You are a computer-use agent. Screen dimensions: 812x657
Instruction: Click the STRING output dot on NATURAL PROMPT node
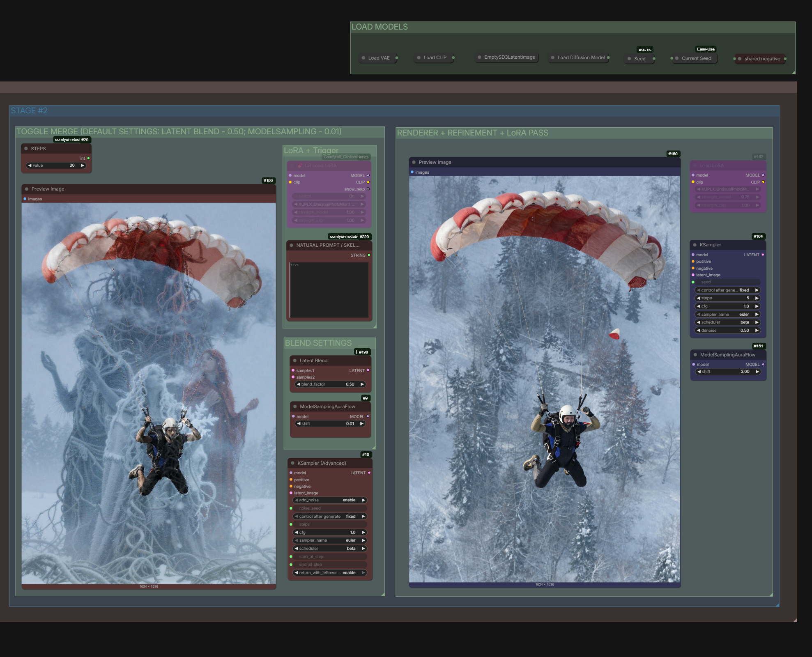tap(369, 255)
